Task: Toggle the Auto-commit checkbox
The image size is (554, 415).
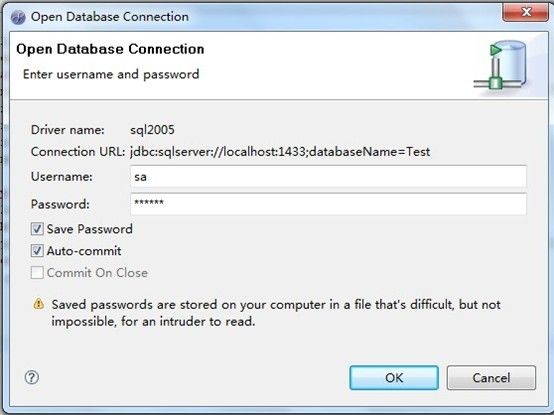Action: coord(37,251)
